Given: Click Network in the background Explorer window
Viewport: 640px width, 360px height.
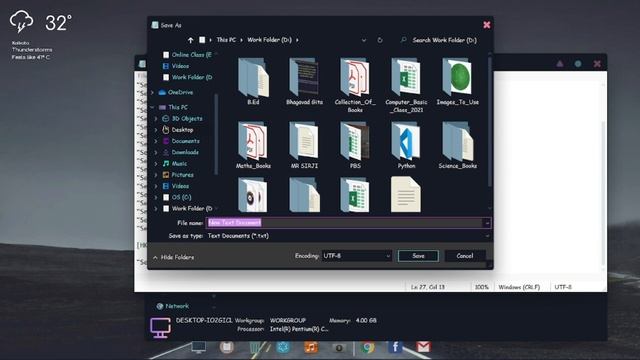Looking at the screenshot, I should (173, 306).
